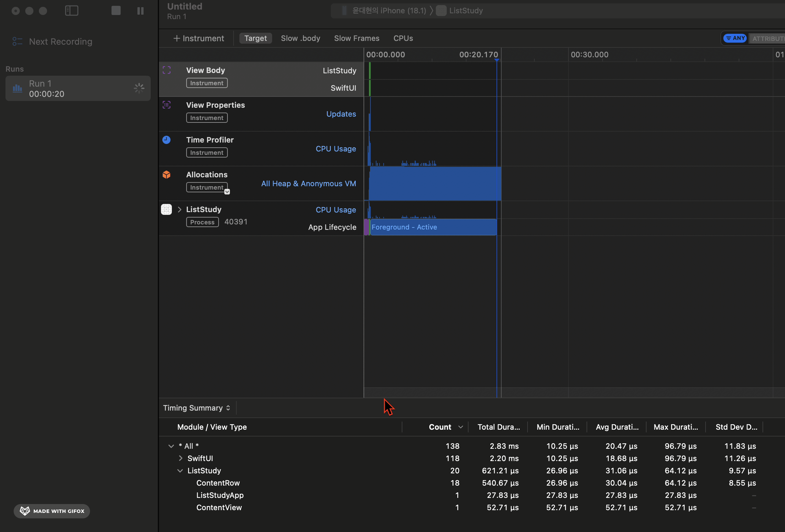Sort by Total Duration column header

(x=499, y=427)
